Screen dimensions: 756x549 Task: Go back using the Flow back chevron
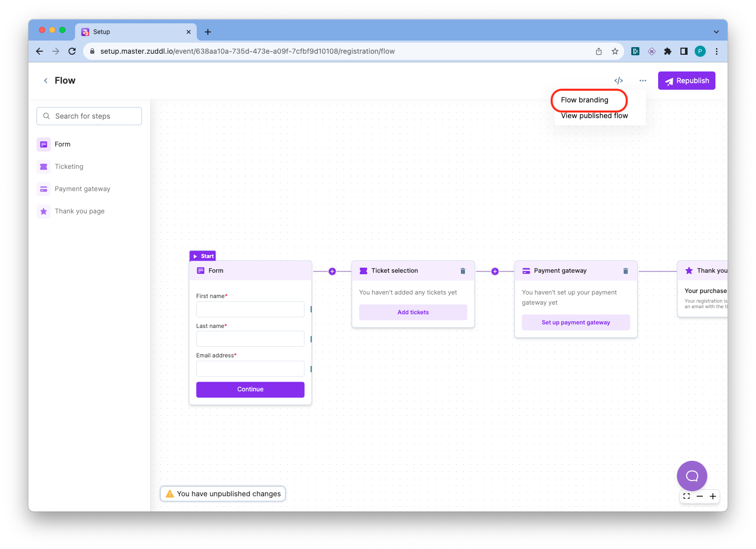[x=46, y=81]
